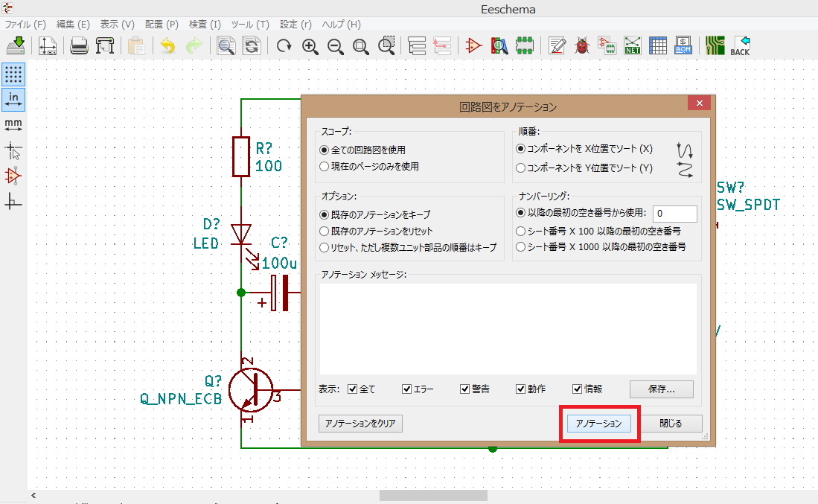Undo the last action
The image size is (818, 504).
[x=167, y=46]
